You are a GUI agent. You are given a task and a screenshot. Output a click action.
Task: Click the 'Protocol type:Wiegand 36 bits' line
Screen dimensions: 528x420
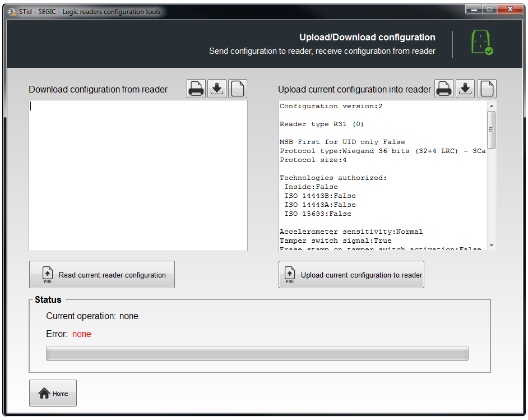[x=382, y=151]
